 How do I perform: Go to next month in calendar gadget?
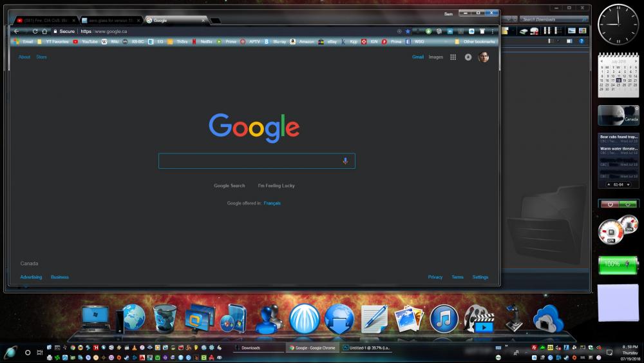coord(636,61)
